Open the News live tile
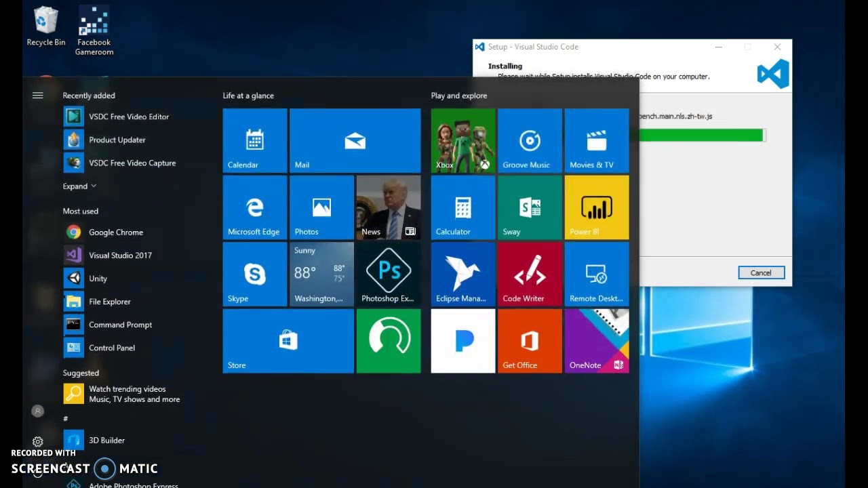The width and height of the screenshot is (868, 488). pyautogui.click(x=389, y=207)
